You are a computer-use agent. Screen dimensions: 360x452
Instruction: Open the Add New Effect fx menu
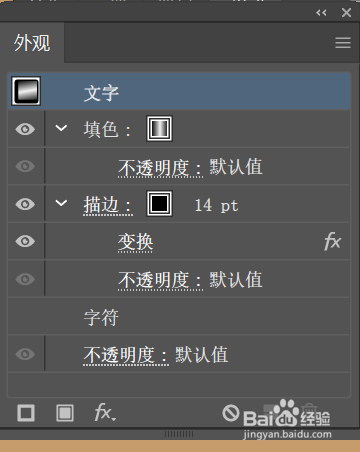click(x=105, y=413)
